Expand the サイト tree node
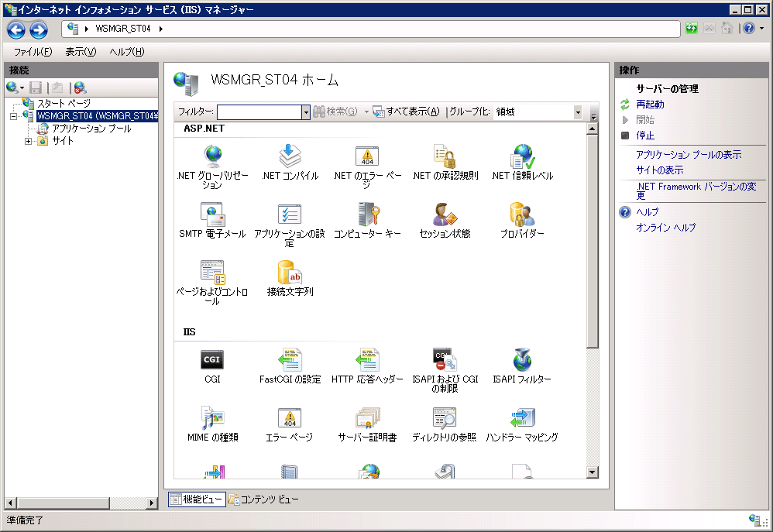The width and height of the screenshot is (773, 532). [x=29, y=141]
